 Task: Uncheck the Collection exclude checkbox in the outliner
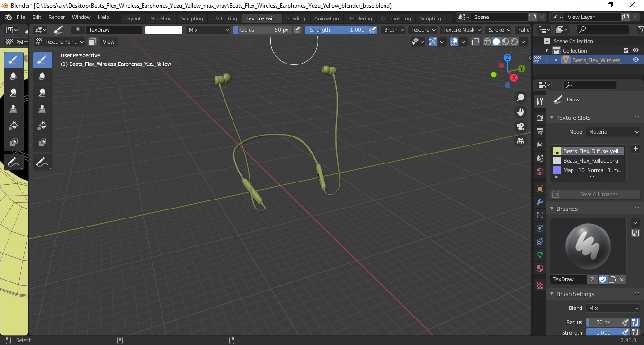[x=626, y=50]
